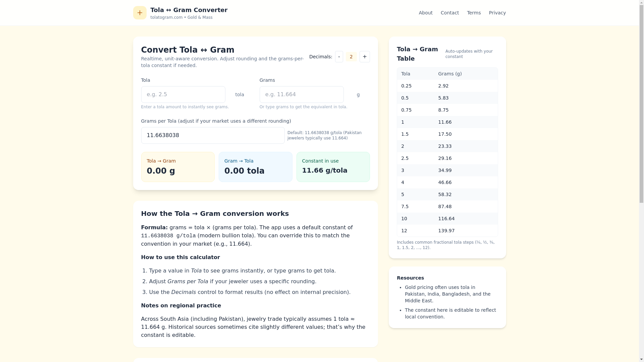Click the Resources heading
Image resolution: width=644 pixels, height=362 pixels.
(410, 278)
